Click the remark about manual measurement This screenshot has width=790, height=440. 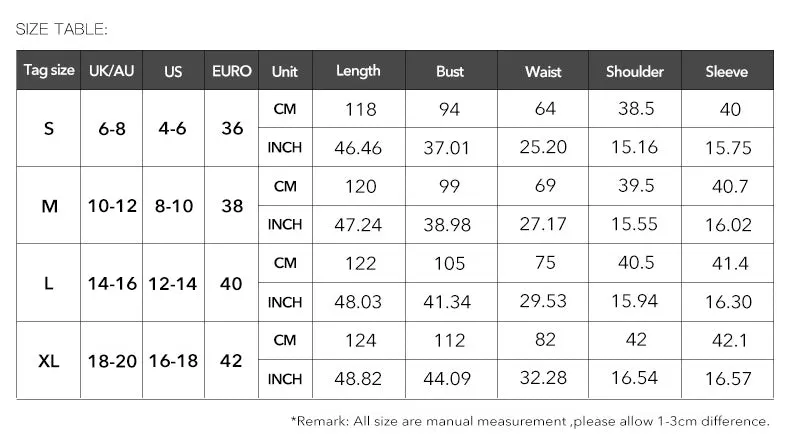530,421
